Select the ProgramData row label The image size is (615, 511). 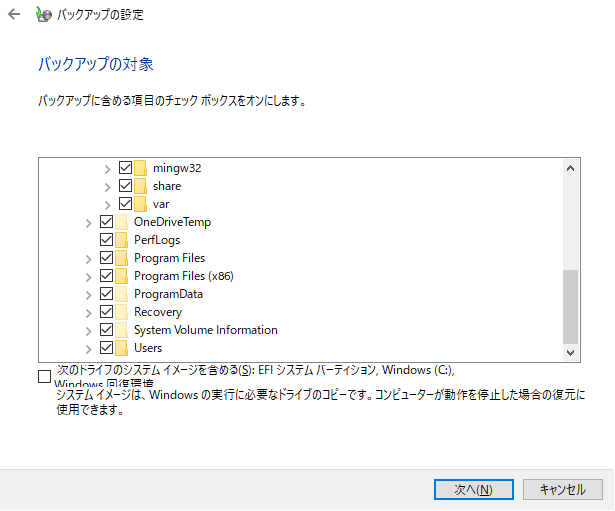coord(168,294)
